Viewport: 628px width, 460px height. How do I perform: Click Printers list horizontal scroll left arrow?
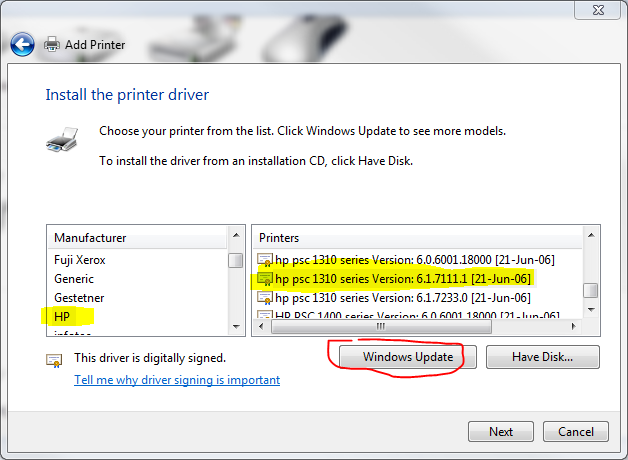tap(261, 327)
